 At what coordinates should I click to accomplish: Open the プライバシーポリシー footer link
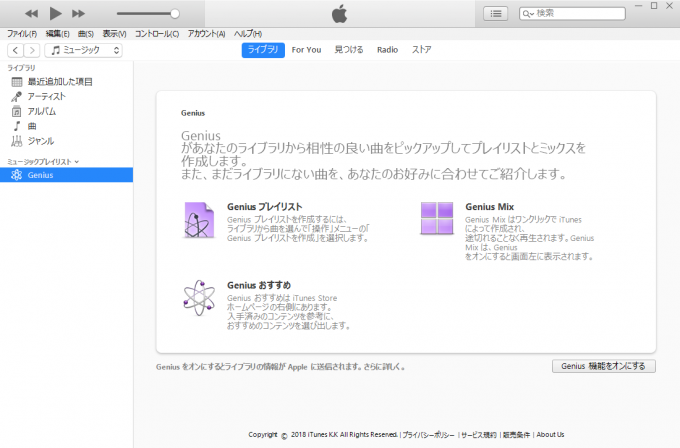pos(428,435)
